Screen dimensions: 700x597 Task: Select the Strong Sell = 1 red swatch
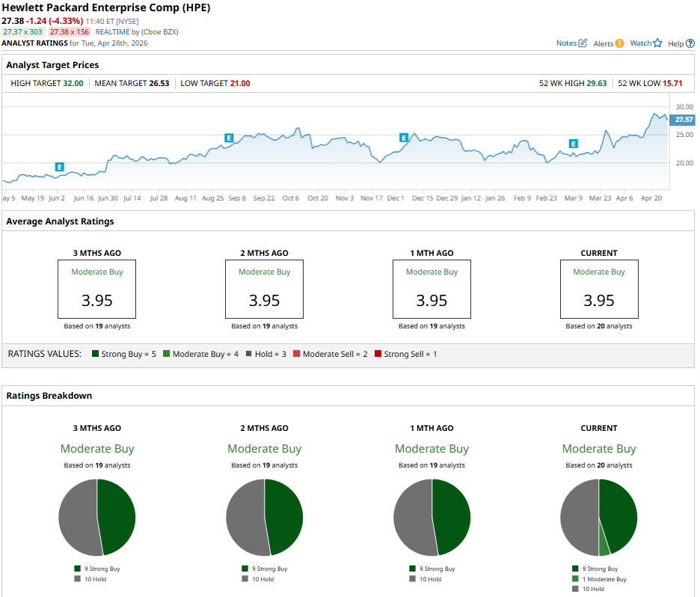[x=378, y=354]
